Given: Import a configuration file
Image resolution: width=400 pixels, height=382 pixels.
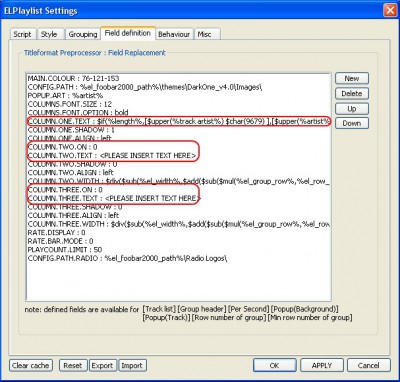Looking at the screenshot, I should coord(132,365).
